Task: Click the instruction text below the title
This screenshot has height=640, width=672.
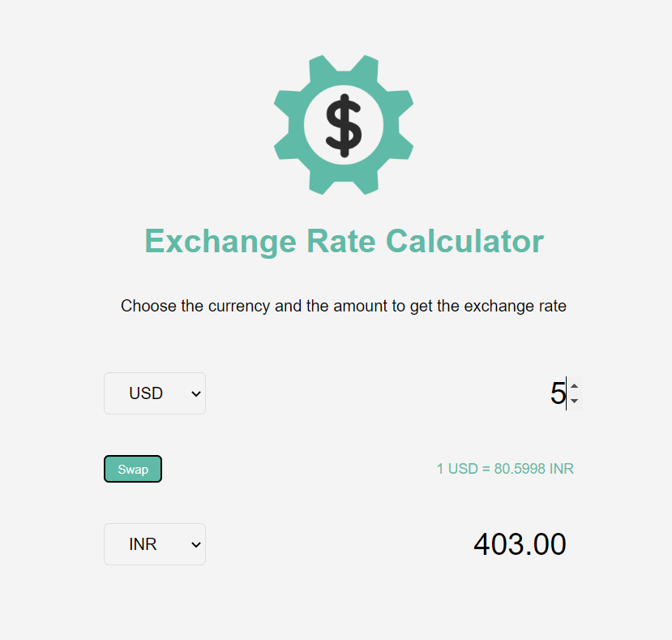Action: 343,306
